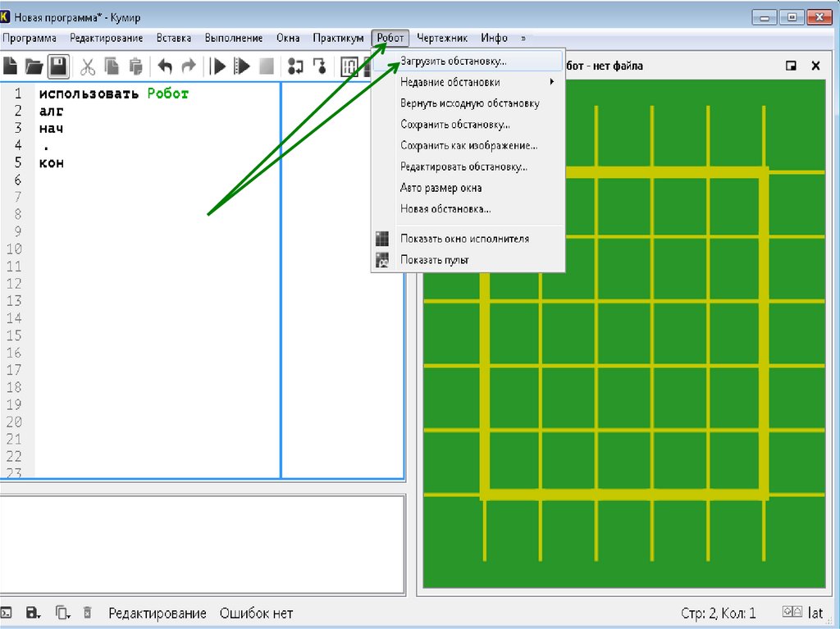Click line 5 'кон' in the code editor
Image resolution: width=840 pixels, height=629 pixels.
pos(52,163)
